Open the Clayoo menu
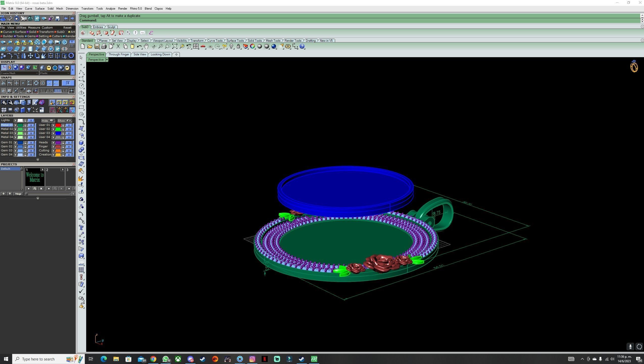 tap(158, 9)
